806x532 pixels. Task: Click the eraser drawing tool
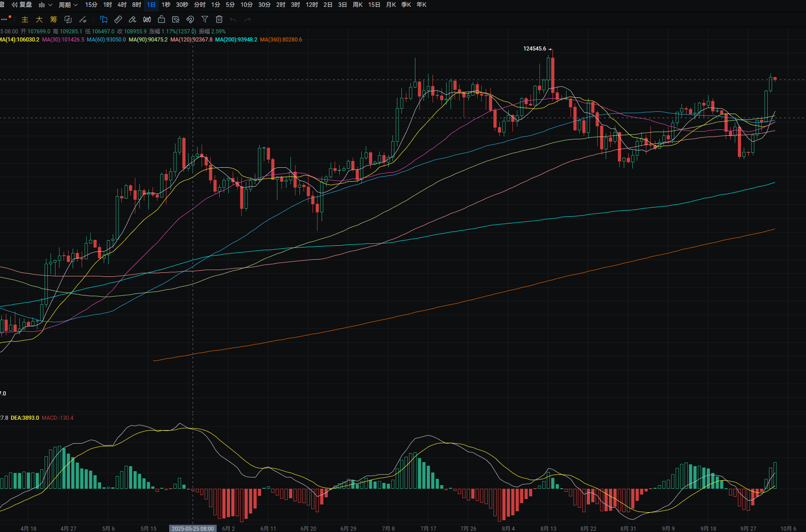[x=132, y=19]
